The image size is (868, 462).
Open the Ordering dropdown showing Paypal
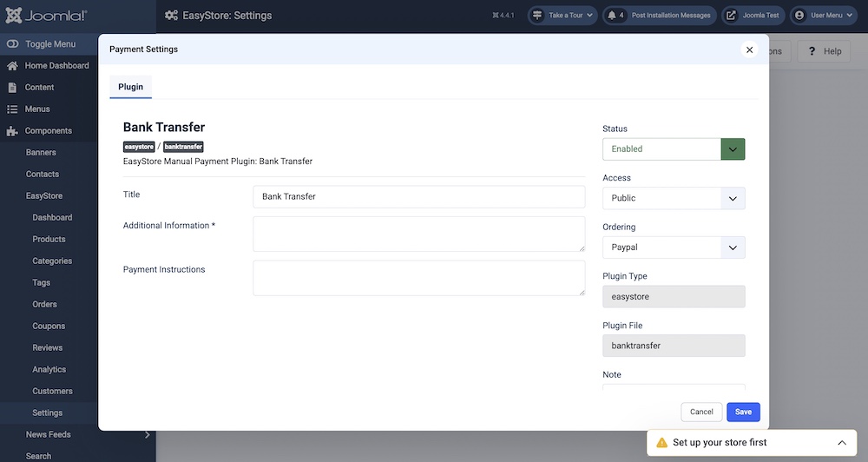(x=674, y=247)
